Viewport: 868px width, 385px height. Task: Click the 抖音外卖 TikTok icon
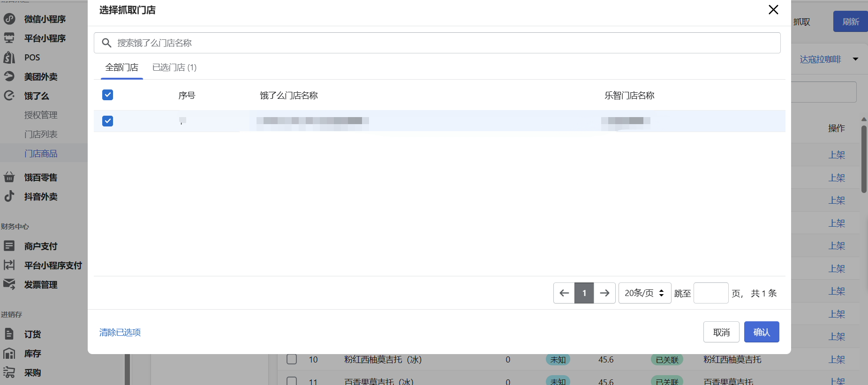click(9, 196)
